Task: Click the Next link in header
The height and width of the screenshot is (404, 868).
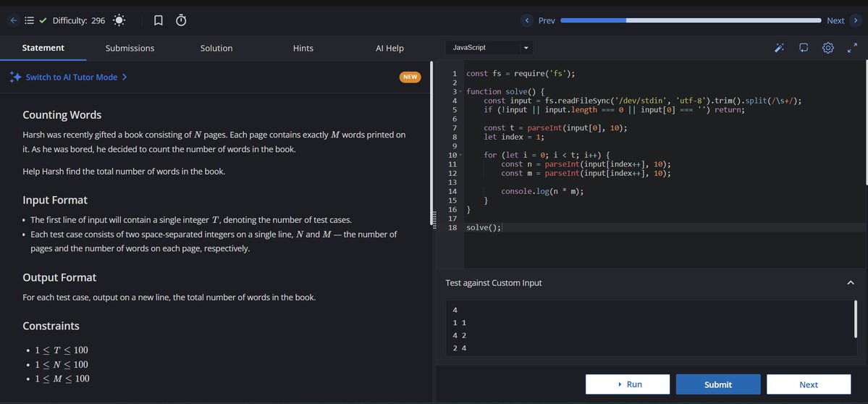Action: [x=835, y=20]
